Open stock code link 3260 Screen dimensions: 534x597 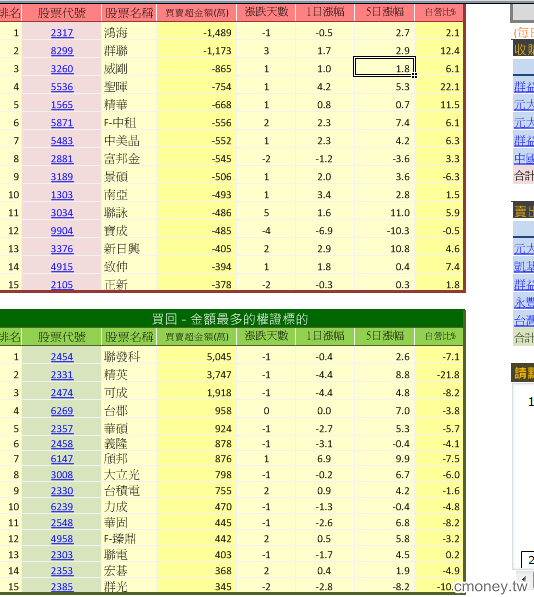62,69
